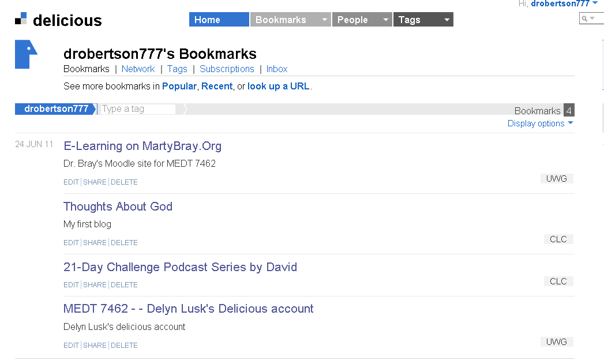Expand the People menu dropdown arrow
604x364 pixels.
tap(385, 20)
